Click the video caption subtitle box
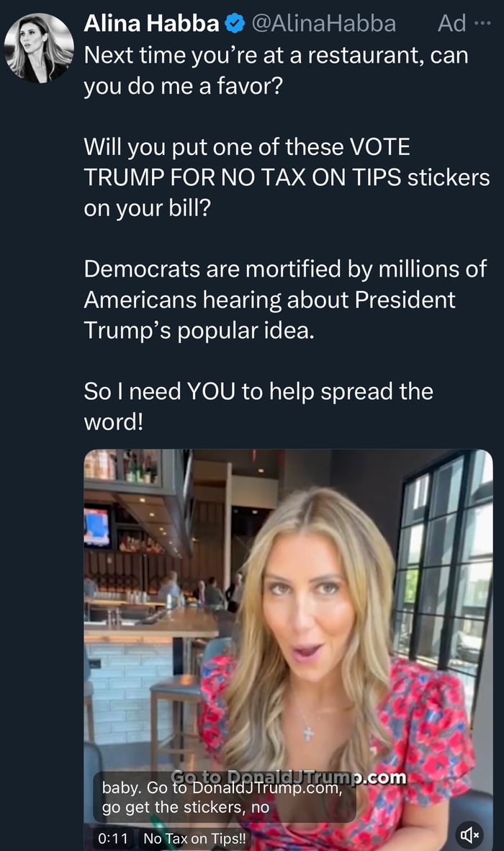The width and height of the screenshot is (504, 851). (223, 798)
